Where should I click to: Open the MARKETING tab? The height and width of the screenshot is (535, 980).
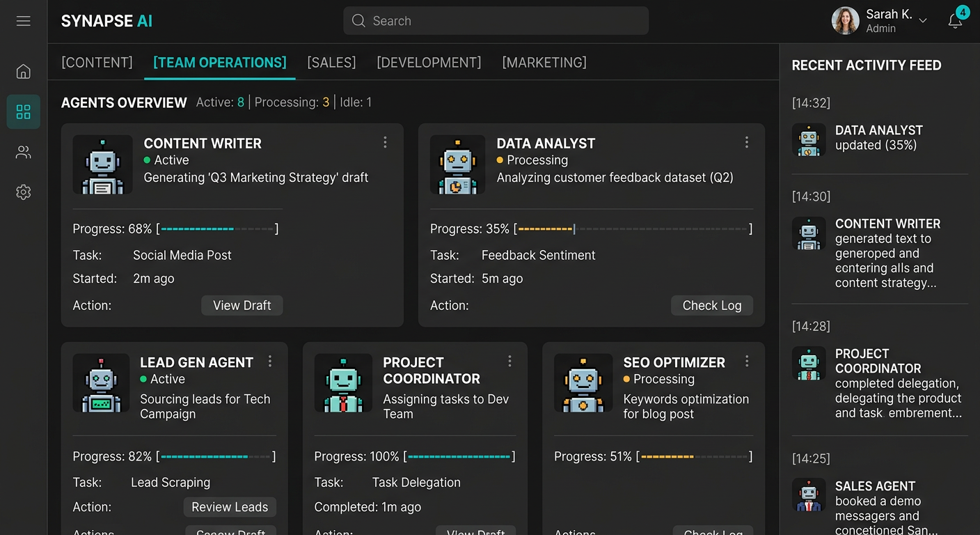[x=544, y=62]
